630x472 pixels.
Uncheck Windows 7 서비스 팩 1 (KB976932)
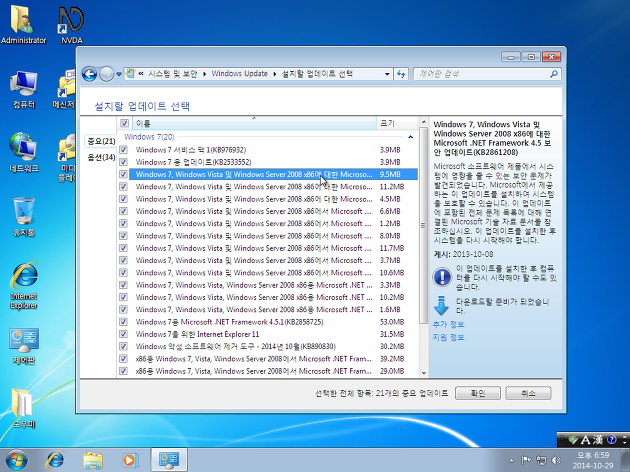(123, 150)
